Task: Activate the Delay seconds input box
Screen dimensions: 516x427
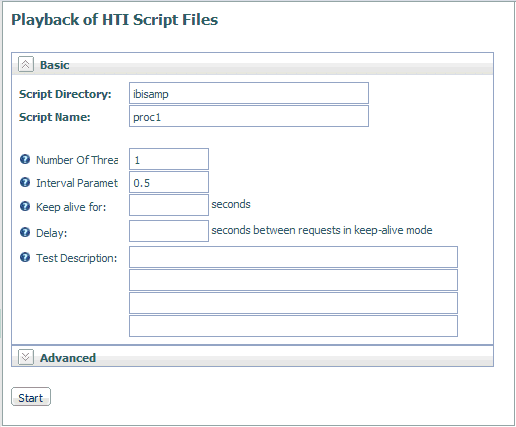Action: [x=169, y=231]
